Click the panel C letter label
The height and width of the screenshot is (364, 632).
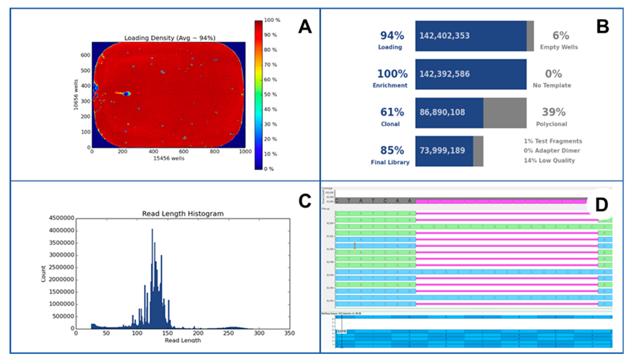[305, 201]
